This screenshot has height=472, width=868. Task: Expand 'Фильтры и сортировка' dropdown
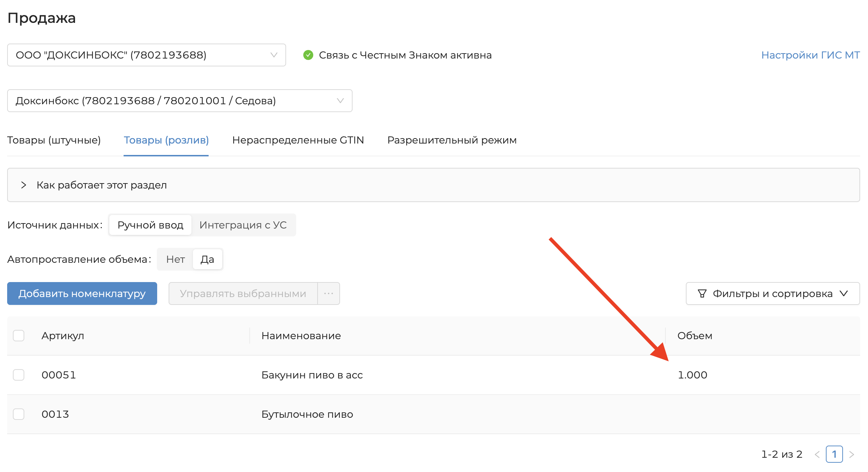[x=773, y=293]
